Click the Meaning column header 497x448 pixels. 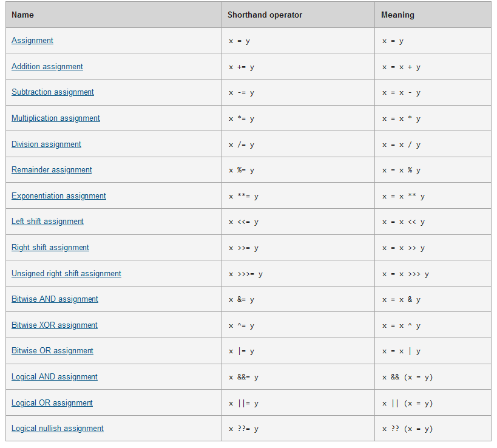397,15
